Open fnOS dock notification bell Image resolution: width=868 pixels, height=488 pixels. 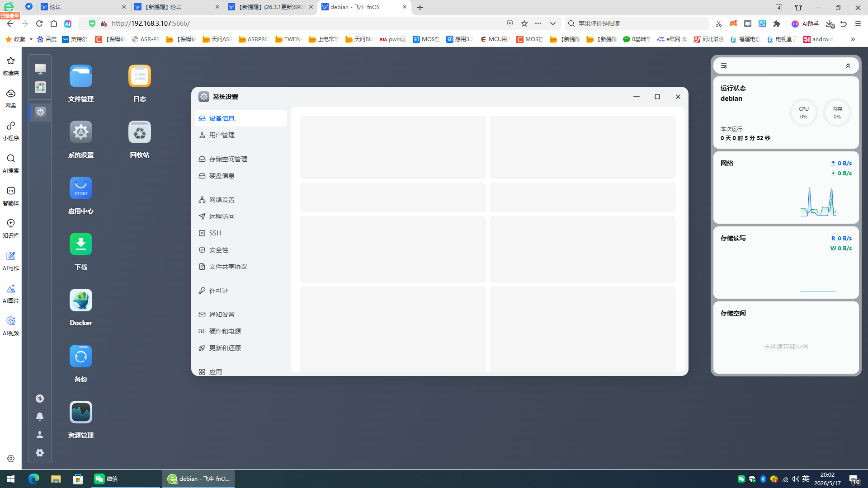[x=40, y=416]
